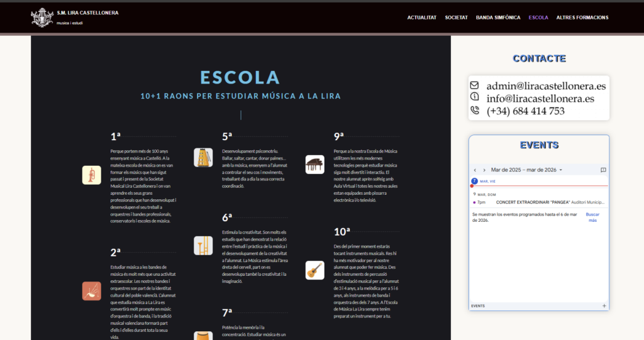Click the metronome icon beside reason 5ª
Screen dimensions: 644x340
pyautogui.click(x=203, y=158)
